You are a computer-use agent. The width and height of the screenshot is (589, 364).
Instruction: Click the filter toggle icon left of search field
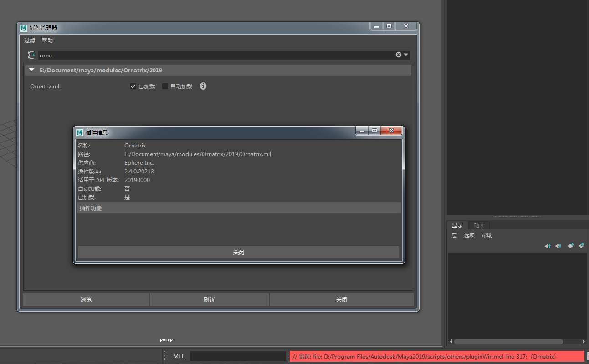(31, 55)
